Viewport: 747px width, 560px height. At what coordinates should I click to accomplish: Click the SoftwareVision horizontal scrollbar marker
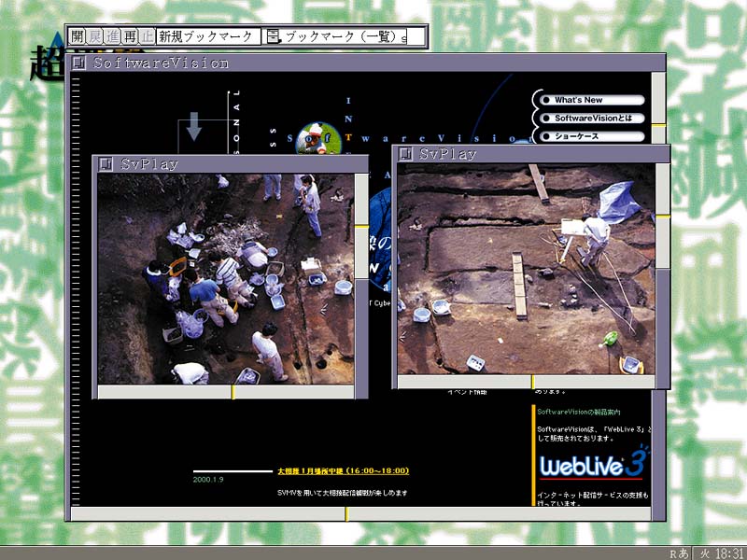tap(346, 514)
